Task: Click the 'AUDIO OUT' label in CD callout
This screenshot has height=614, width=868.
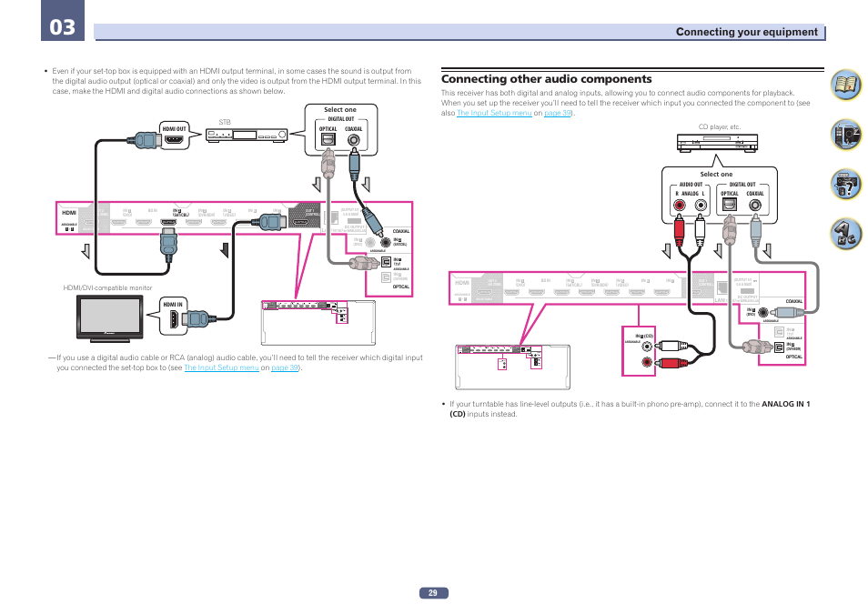Action: 691,185
